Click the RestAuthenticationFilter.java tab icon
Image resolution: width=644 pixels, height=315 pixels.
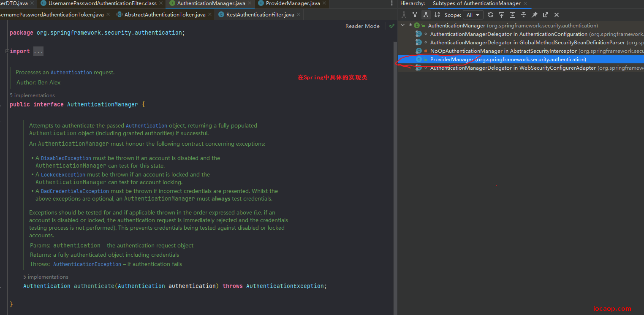tap(221, 14)
